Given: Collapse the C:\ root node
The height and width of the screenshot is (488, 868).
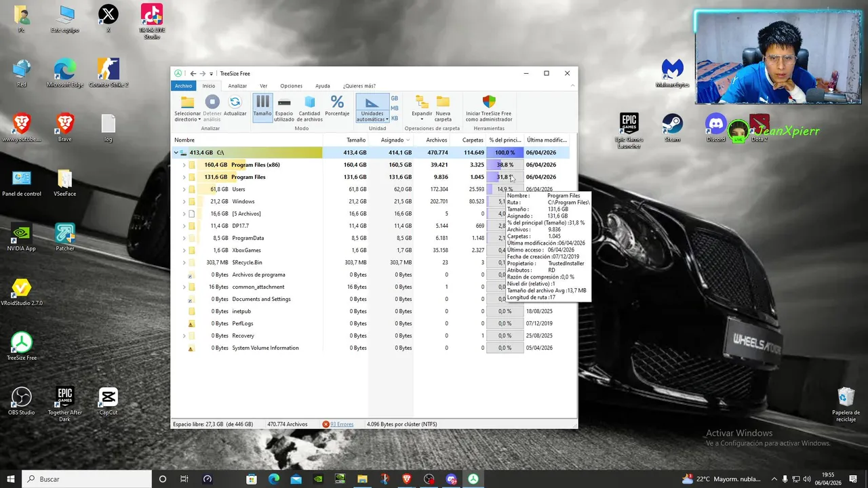Looking at the screenshot, I should click(x=176, y=152).
